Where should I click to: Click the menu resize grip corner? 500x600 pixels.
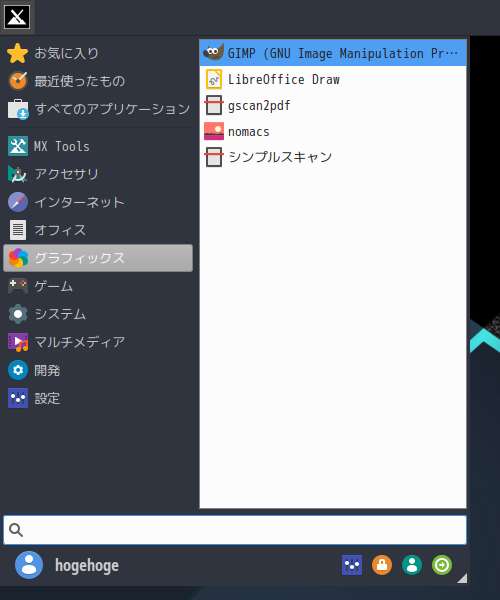462,578
